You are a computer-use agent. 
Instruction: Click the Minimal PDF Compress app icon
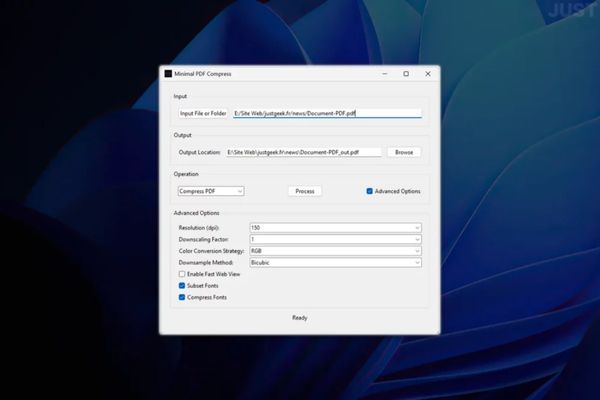click(x=168, y=74)
